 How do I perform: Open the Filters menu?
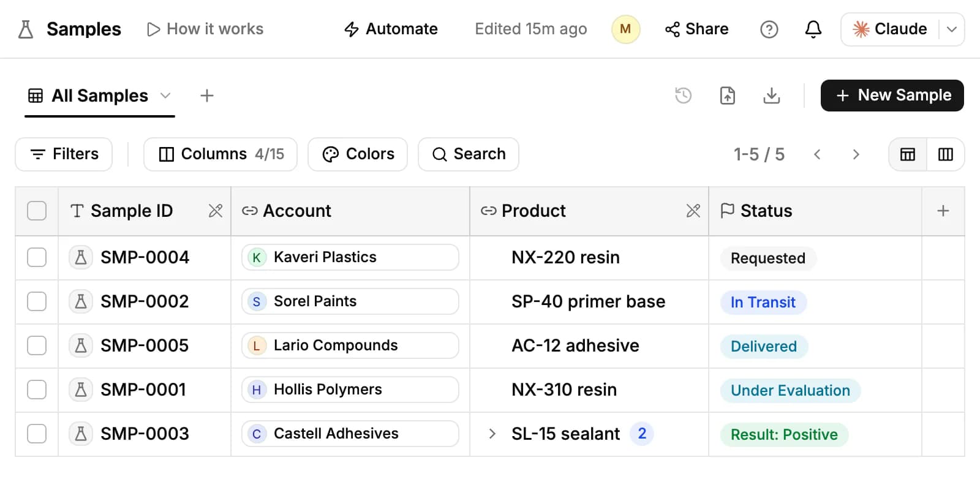click(64, 154)
